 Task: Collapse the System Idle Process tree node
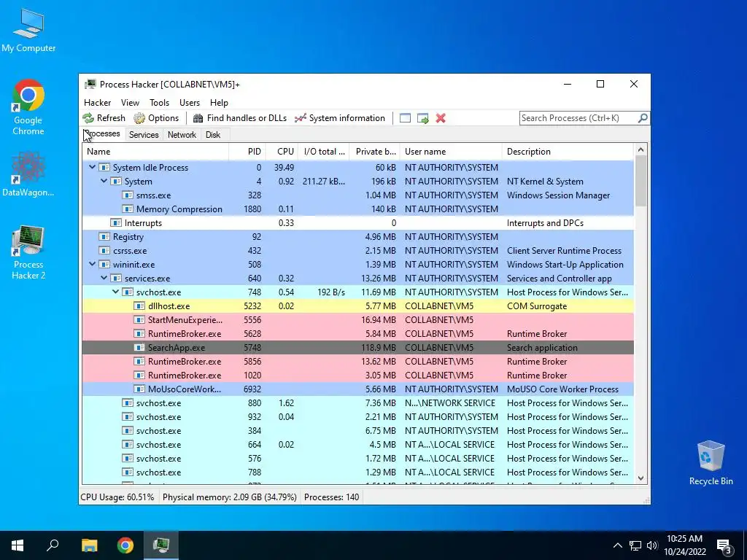tap(92, 167)
